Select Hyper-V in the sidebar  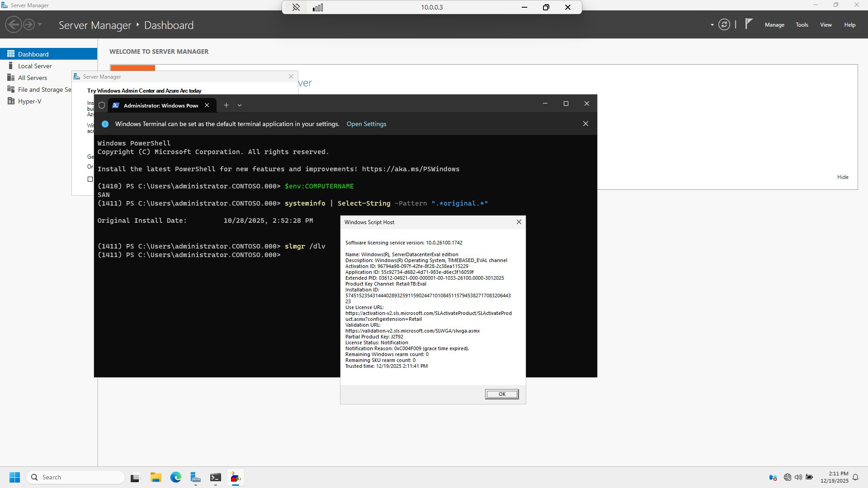pyautogui.click(x=29, y=101)
